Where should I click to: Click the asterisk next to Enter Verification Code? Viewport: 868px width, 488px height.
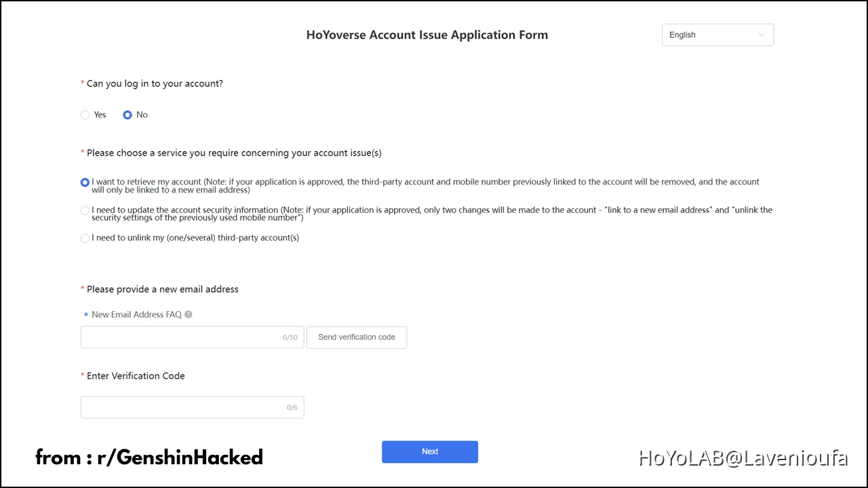pyautogui.click(x=81, y=375)
